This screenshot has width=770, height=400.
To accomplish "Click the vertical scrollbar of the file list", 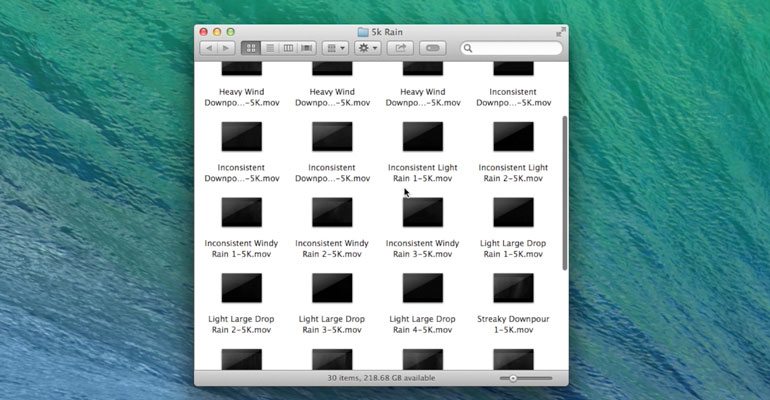I will [565, 193].
